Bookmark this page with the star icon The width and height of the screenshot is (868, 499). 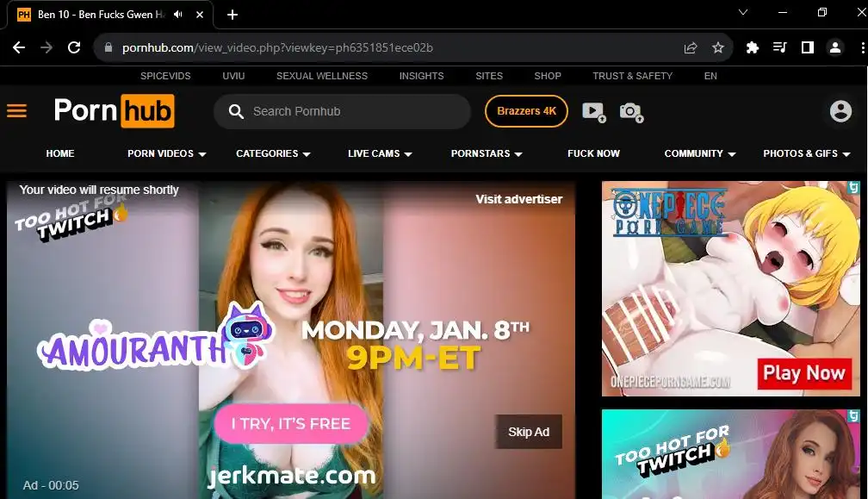[718, 47]
